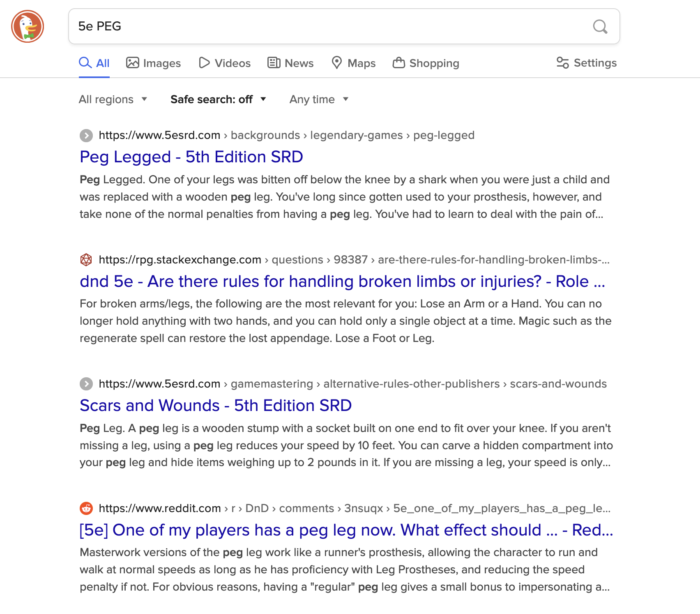Click the 5esrd favicon on Peg Legged result
The height and width of the screenshot is (614, 700).
[x=86, y=135]
